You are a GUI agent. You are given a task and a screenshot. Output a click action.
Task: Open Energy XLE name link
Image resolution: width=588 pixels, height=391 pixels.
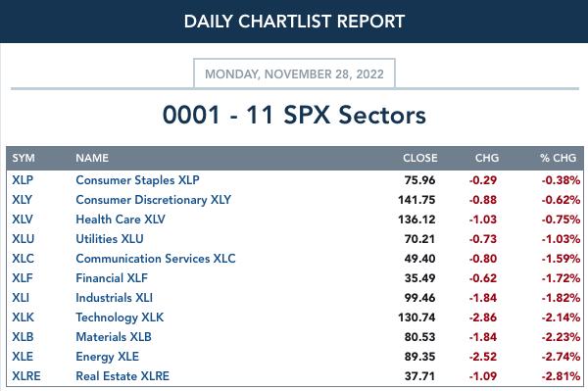(107, 357)
